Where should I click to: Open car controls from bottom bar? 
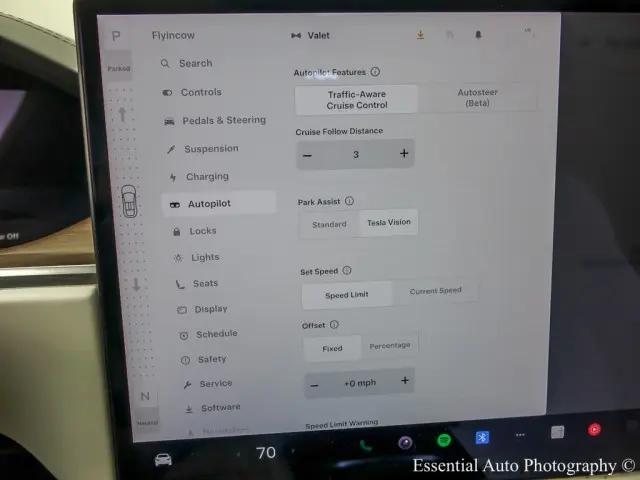[163, 459]
